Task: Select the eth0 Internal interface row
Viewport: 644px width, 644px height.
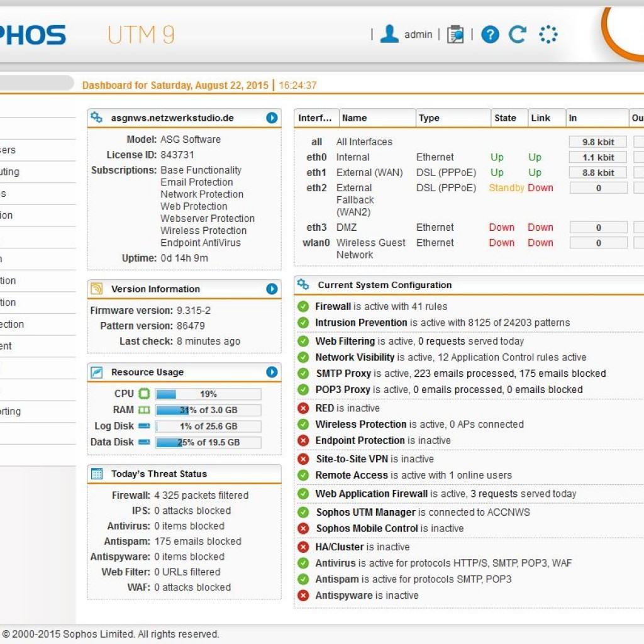Action: (x=468, y=157)
